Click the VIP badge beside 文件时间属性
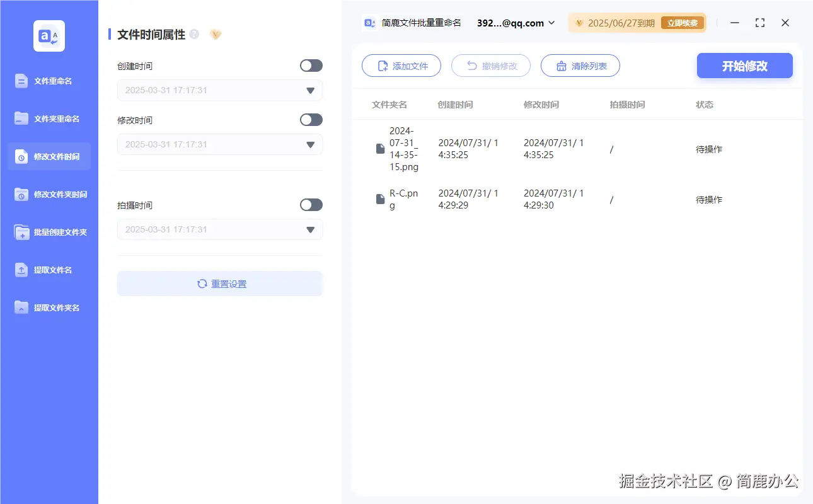Image resolution: width=813 pixels, height=504 pixels. coord(216,34)
